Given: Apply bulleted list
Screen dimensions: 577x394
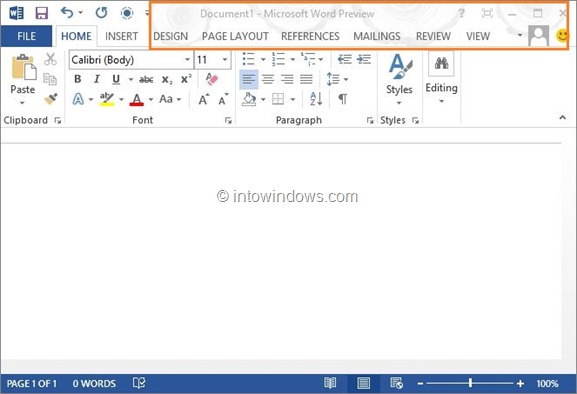Looking at the screenshot, I should pyautogui.click(x=248, y=59).
